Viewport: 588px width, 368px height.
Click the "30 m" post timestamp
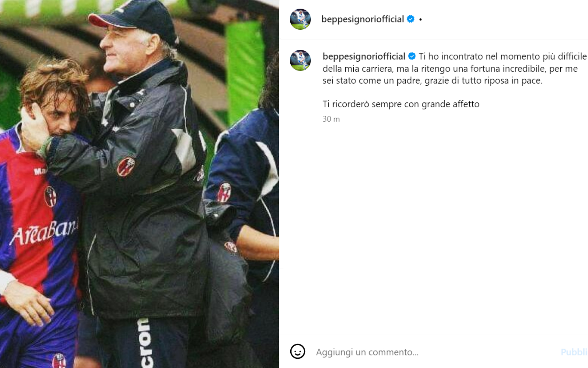click(x=331, y=119)
